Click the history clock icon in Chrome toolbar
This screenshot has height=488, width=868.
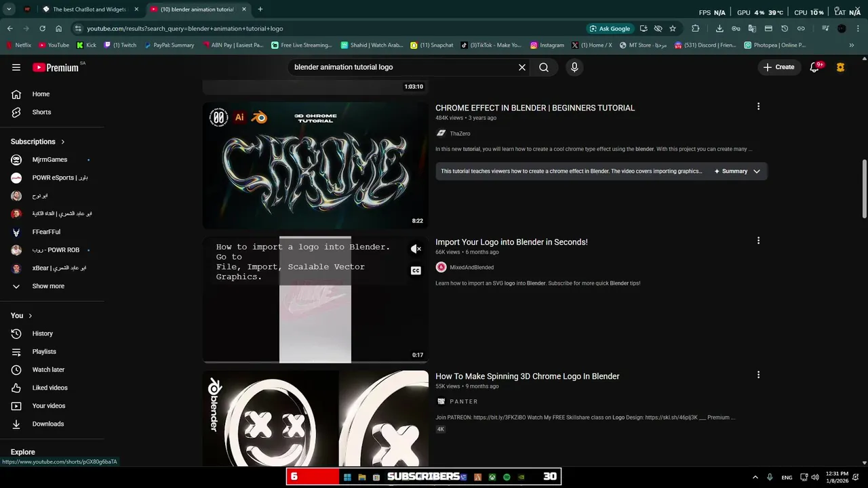785,28
